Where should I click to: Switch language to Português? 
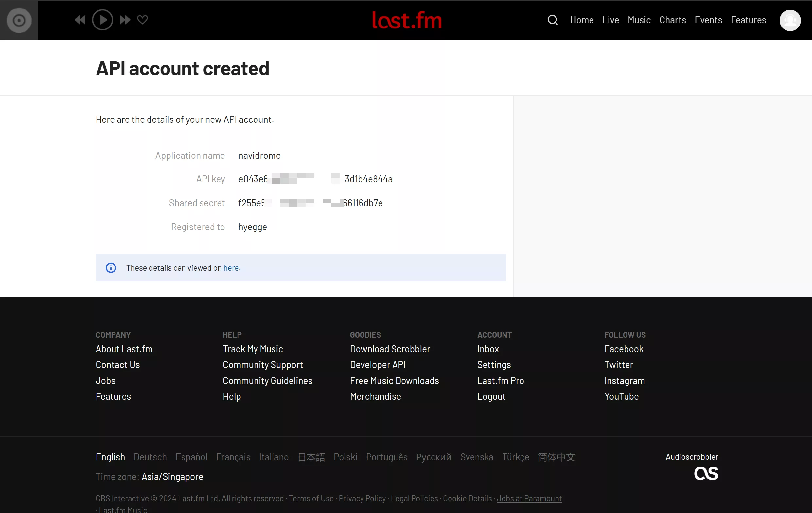387,457
